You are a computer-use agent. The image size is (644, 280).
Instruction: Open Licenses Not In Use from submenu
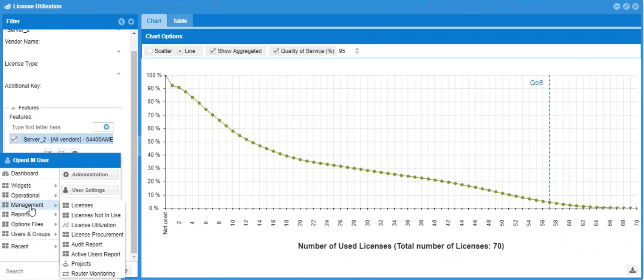pos(96,215)
